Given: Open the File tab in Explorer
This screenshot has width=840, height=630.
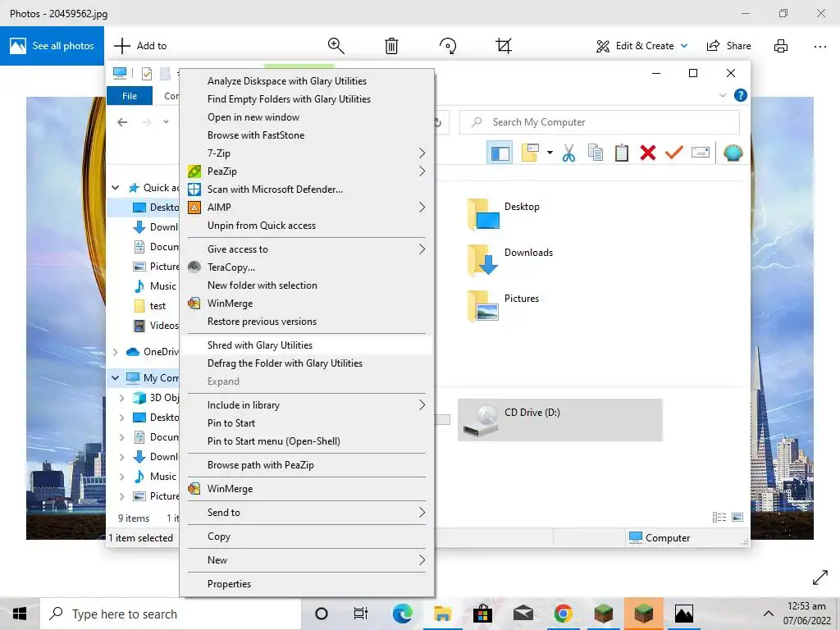Looking at the screenshot, I should click(x=130, y=96).
